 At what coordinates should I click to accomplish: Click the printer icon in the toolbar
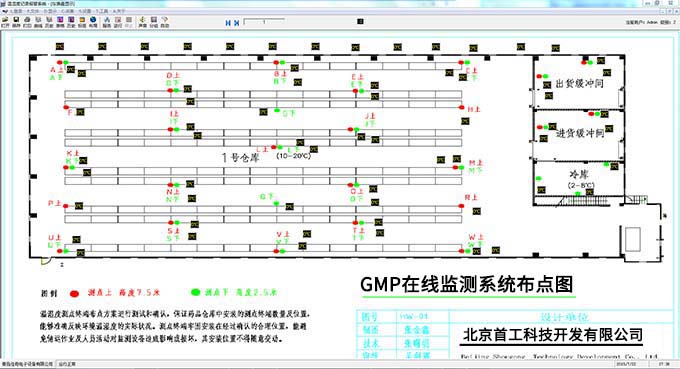point(27,20)
